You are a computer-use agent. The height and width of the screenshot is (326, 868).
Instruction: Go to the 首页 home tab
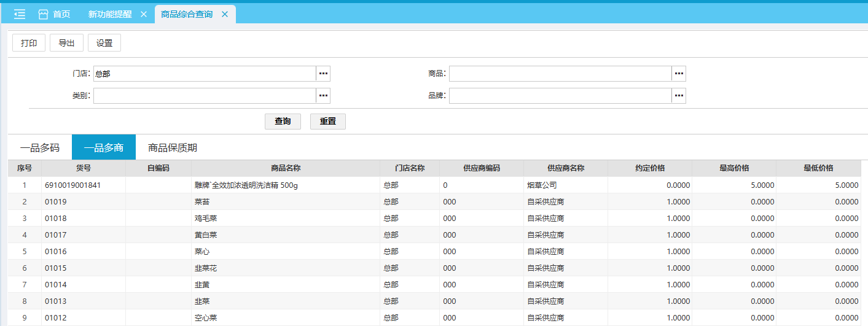[55, 14]
